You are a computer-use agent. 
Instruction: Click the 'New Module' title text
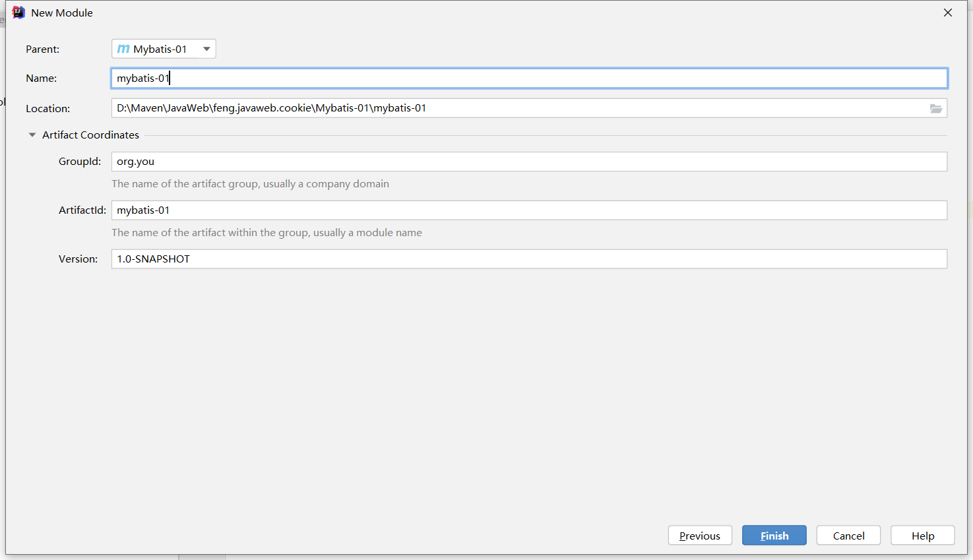coord(62,13)
